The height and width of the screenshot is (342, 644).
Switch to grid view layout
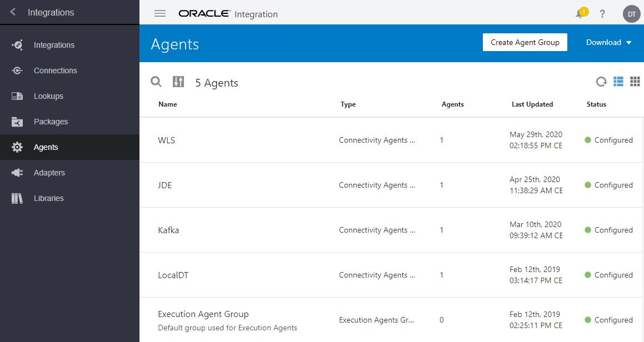(636, 82)
